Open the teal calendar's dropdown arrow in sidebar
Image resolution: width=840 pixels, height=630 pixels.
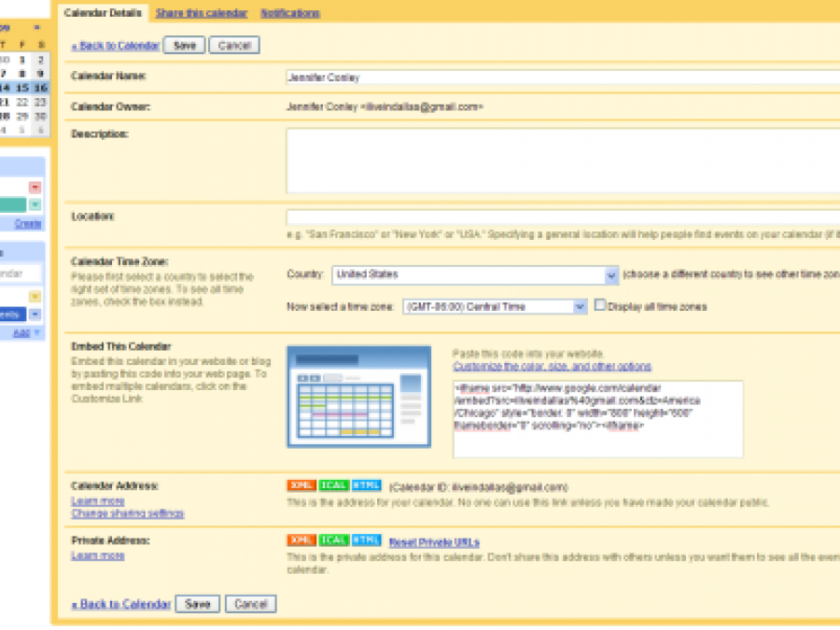[35, 205]
